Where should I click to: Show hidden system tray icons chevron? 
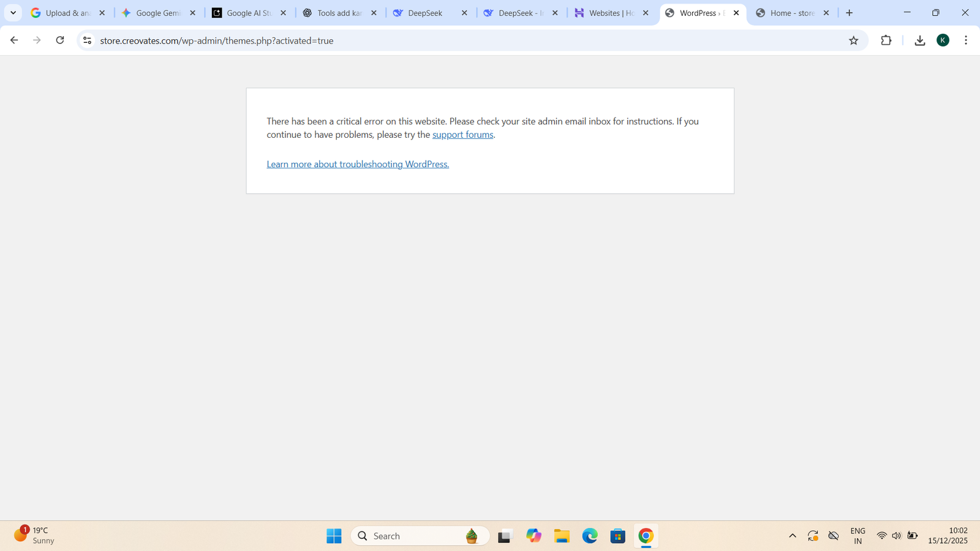(x=792, y=536)
